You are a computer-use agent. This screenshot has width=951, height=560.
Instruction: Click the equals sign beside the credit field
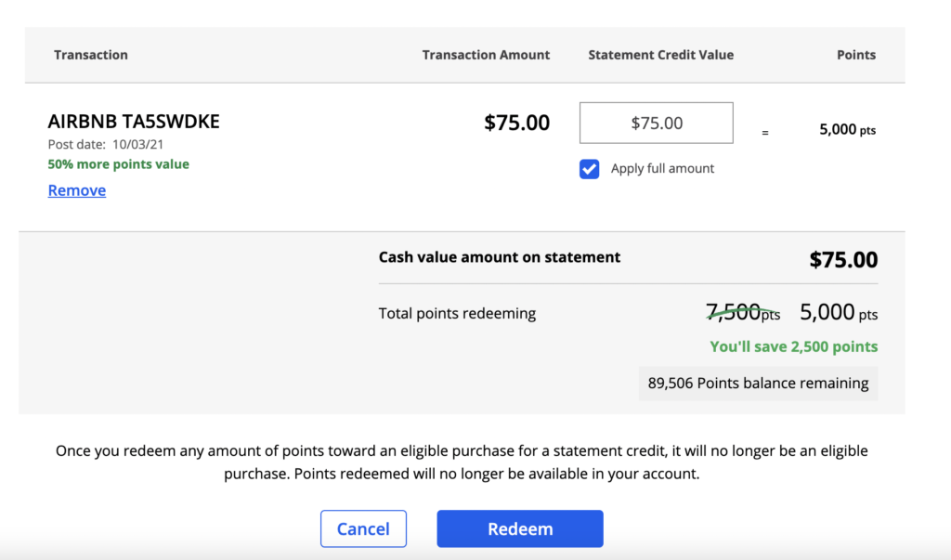coord(764,132)
